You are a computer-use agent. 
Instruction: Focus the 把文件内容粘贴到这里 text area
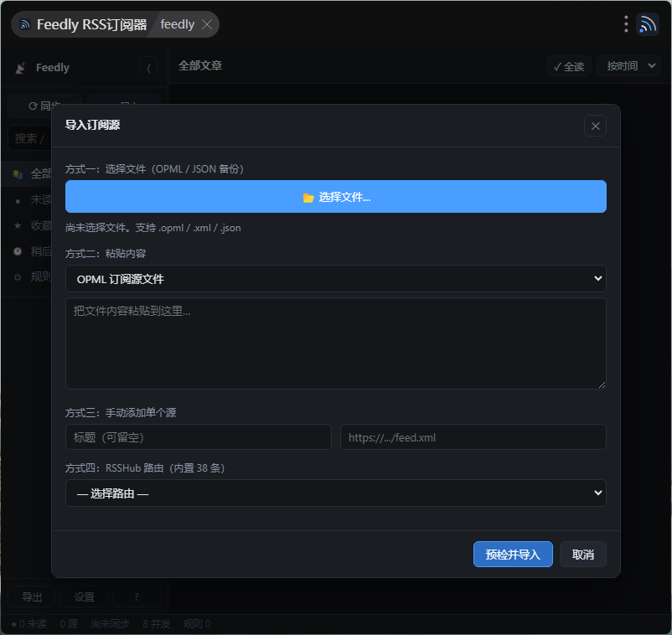pyautogui.click(x=335, y=343)
